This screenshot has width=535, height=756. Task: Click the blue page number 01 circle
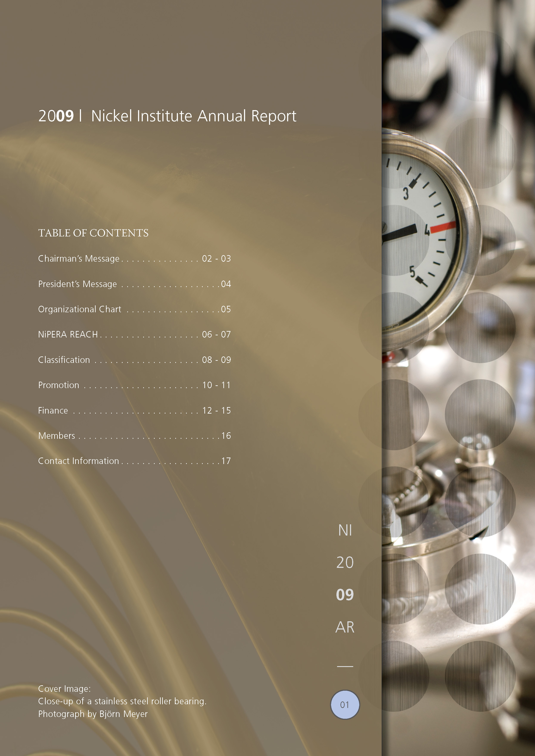point(345,704)
